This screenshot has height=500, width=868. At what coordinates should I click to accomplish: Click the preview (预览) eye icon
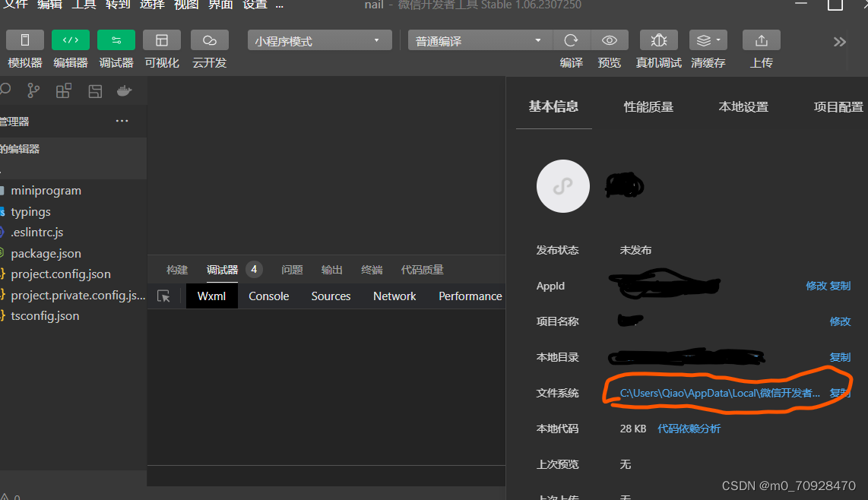(610, 40)
